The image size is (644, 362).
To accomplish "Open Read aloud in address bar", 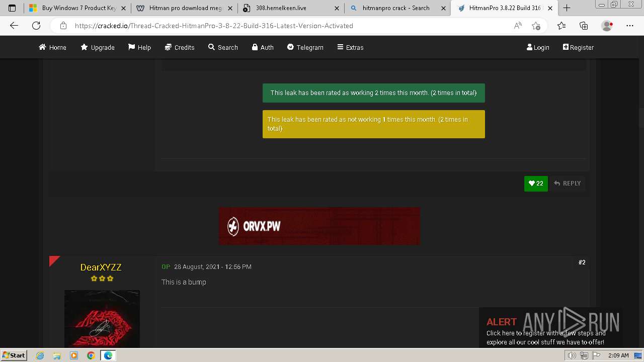I will (518, 26).
